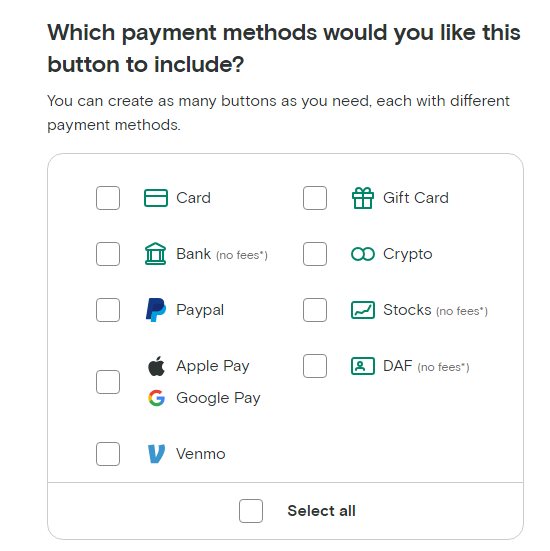This screenshot has height=551, width=550.
Task: Enable the Card payment checkbox
Action: click(x=108, y=198)
